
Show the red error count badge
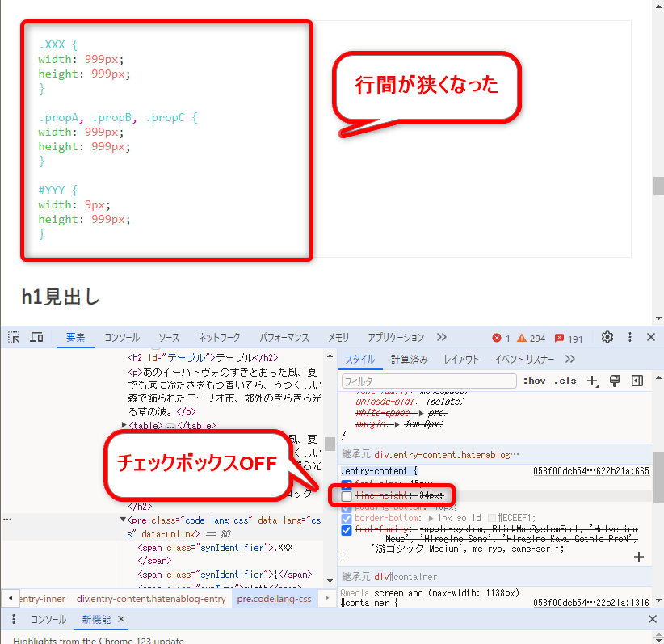coord(502,338)
